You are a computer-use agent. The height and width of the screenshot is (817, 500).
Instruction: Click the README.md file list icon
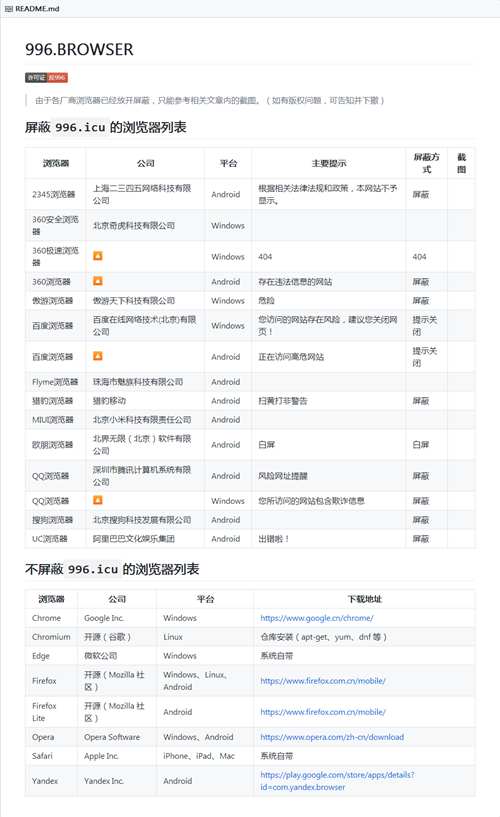click(8, 9)
